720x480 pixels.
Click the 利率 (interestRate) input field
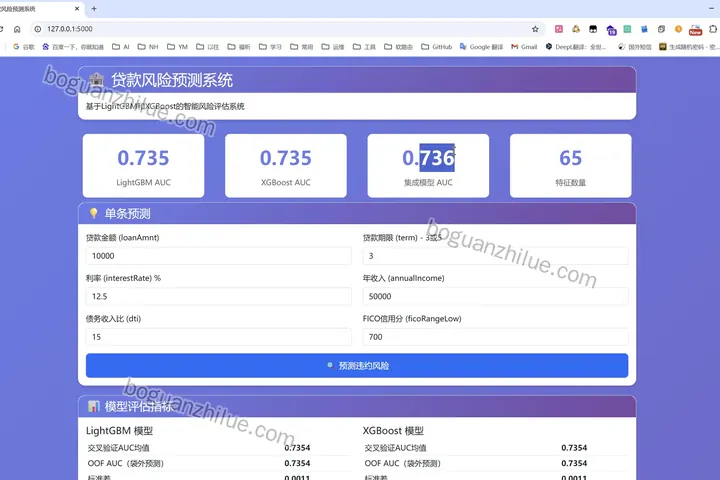coord(219,296)
